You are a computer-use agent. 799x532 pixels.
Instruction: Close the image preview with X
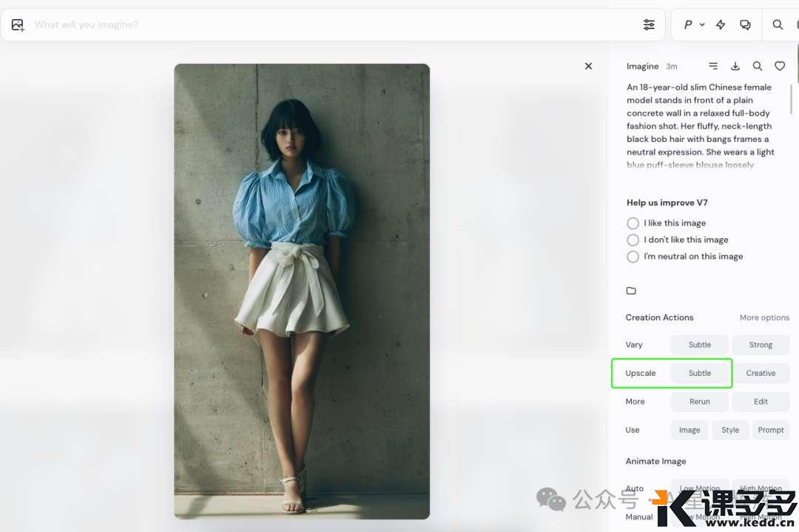(x=588, y=66)
